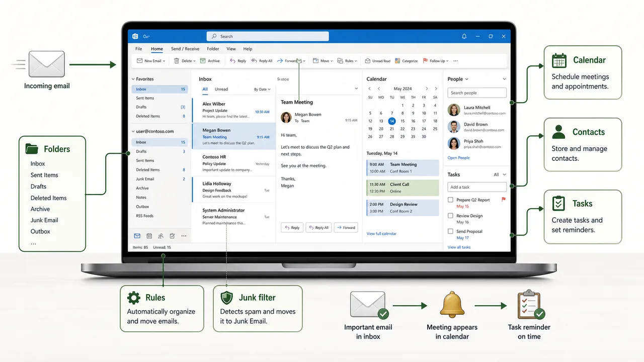Open View all tasks link

459,247
